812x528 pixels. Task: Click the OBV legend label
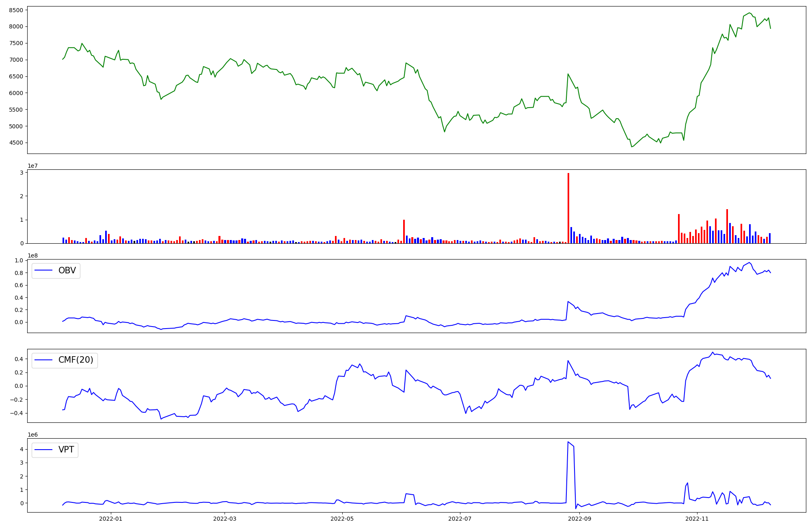pos(67,270)
